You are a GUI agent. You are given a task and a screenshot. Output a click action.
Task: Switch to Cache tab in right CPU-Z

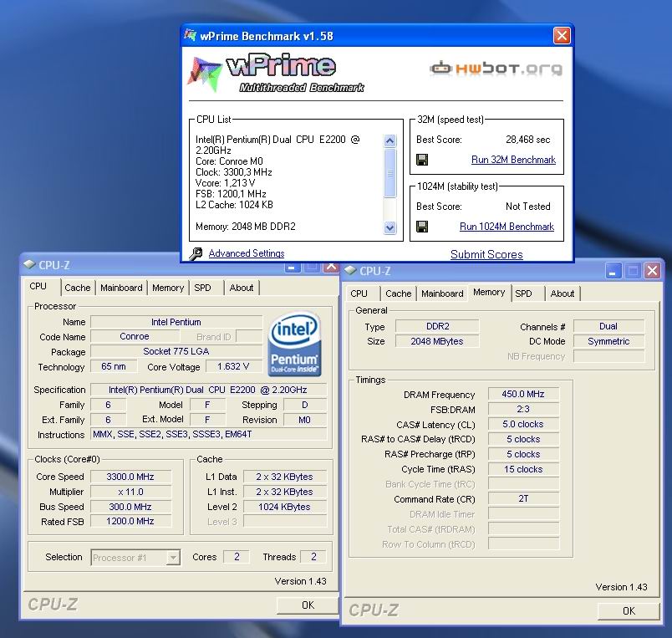398,293
